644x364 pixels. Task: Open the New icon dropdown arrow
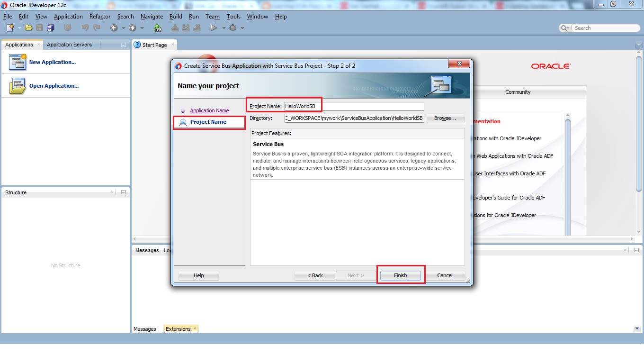click(20, 28)
